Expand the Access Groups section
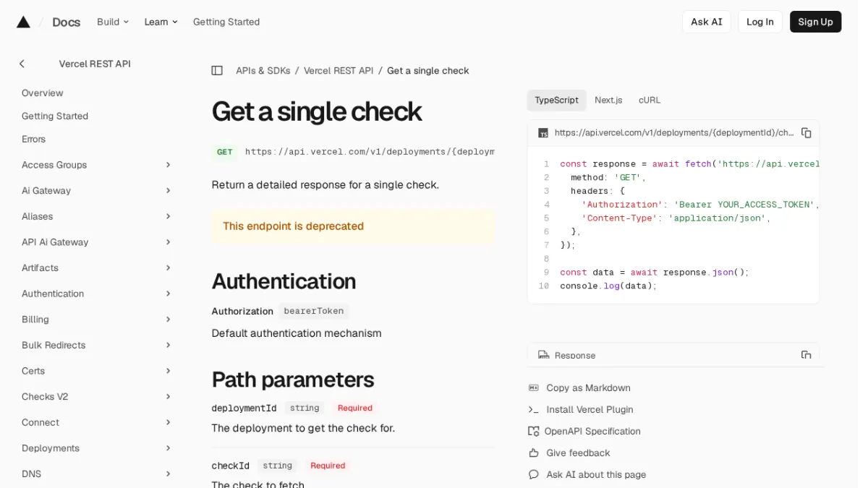 click(168, 165)
